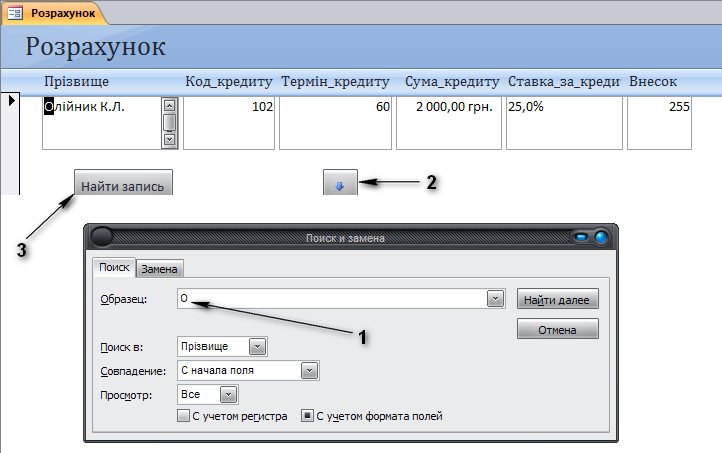Switch to the Поиск tab
The height and width of the screenshot is (453, 722).
tap(114, 267)
